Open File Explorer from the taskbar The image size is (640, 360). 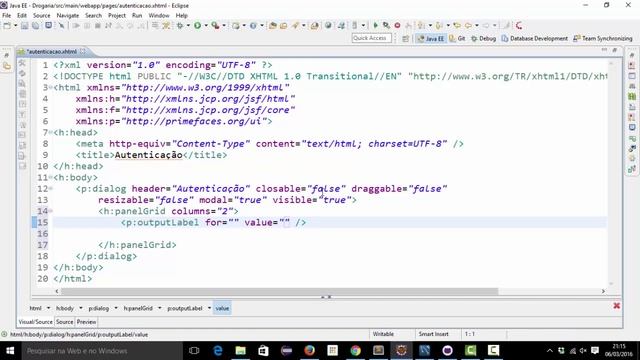[240, 351]
